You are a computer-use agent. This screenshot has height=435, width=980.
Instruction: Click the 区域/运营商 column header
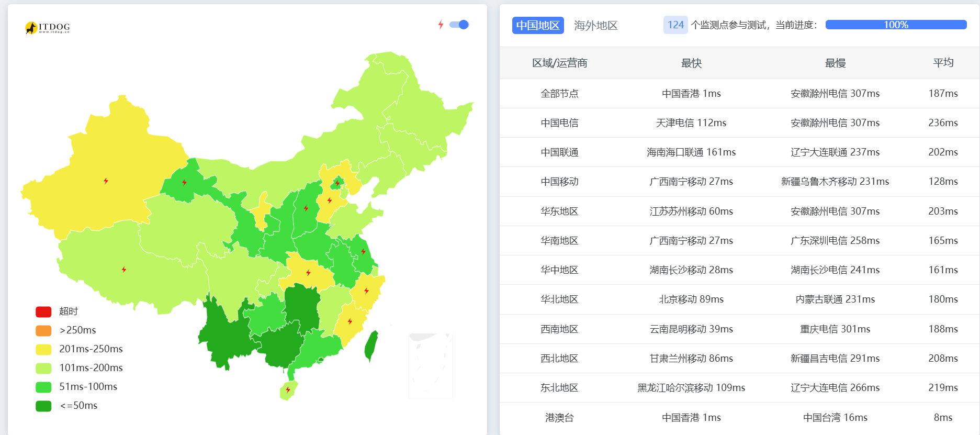559,63
